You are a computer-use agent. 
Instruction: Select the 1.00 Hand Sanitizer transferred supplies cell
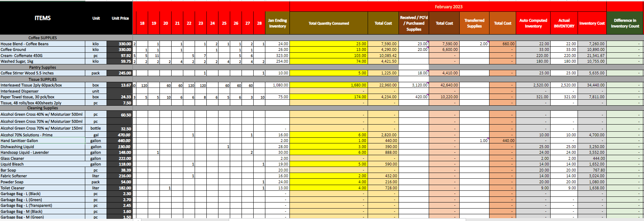coord(474,141)
